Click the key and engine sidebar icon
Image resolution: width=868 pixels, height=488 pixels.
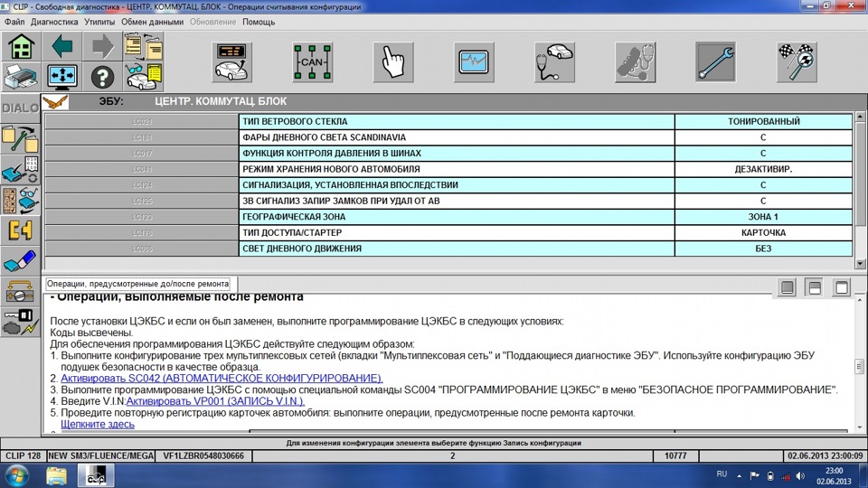[21, 322]
